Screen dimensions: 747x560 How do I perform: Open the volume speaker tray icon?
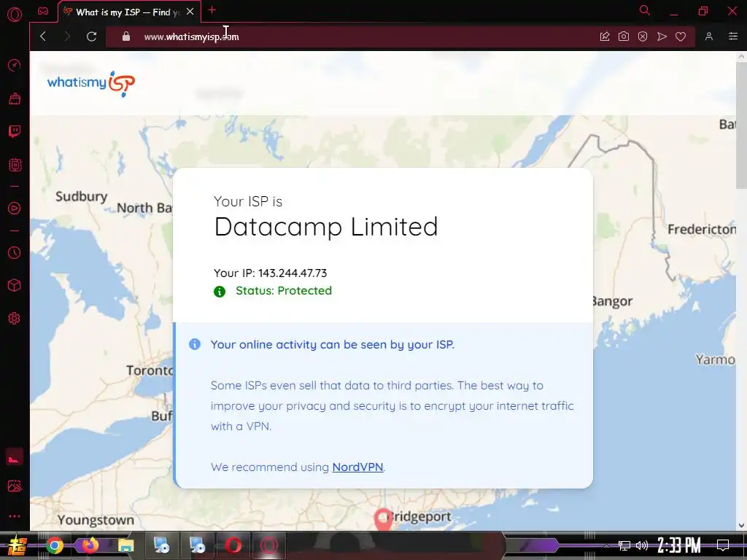click(642, 545)
